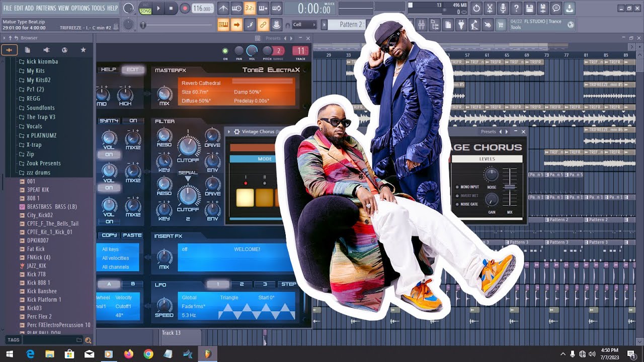Click the 116.000 tempo field
Image resolution: width=644 pixels, height=362 pixels.
point(202,8)
